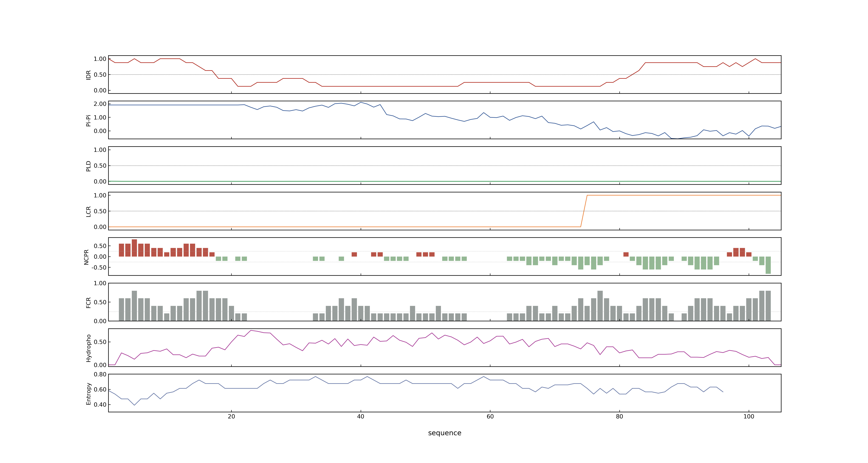868x463 pixels.
Task: Click the 0.40 tick on Entropy axis
Action: (100, 404)
